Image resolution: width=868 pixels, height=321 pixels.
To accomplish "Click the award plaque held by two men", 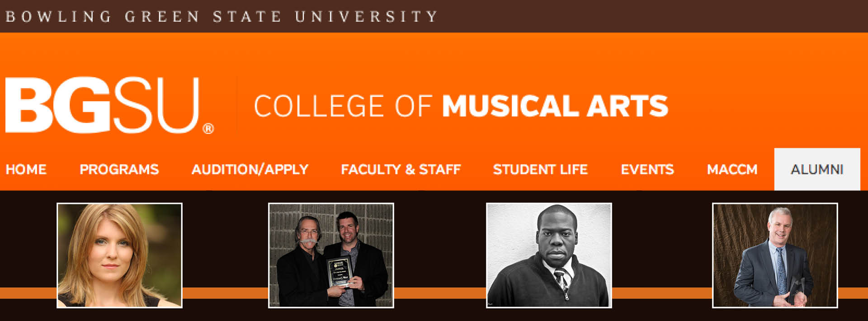I will 339,271.
